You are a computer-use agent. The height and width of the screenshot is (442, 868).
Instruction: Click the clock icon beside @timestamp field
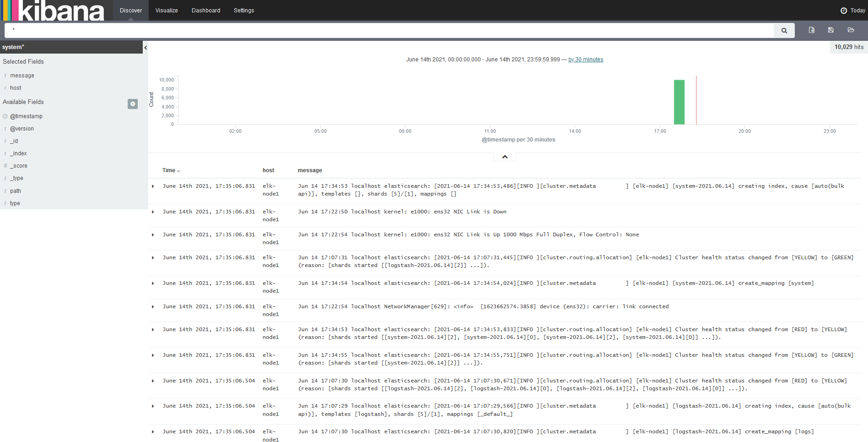5,116
